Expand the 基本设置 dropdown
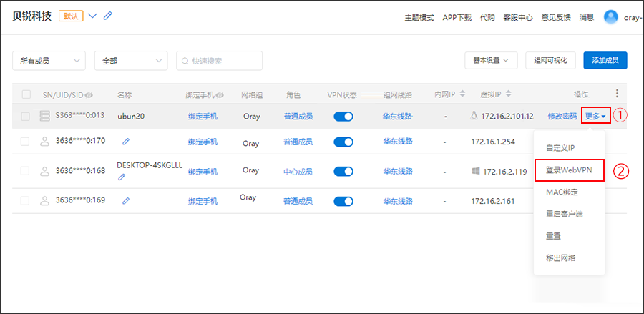Viewport: 644px width, 314px height. [491, 60]
